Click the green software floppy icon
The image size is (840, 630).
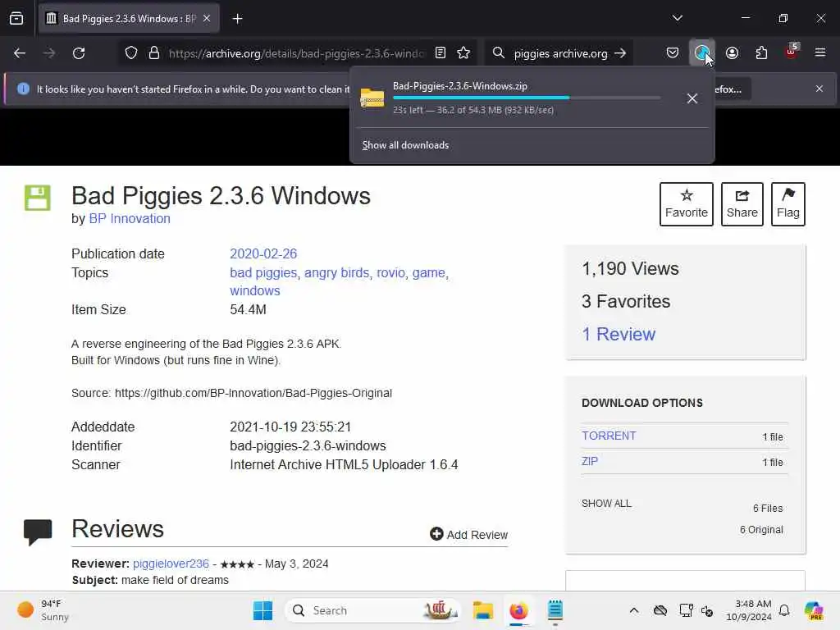[38, 198]
